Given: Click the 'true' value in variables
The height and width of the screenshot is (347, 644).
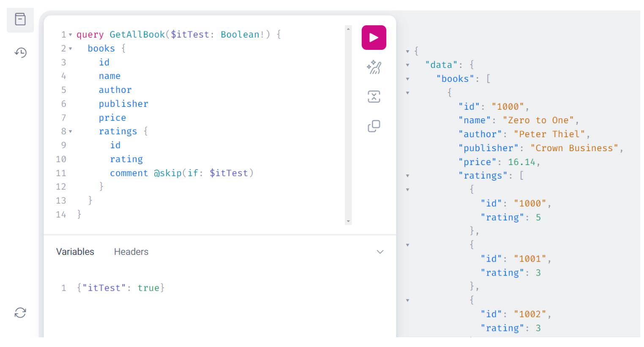Looking at the screenshot, I should pyautogui.click(x=148, y=288).
